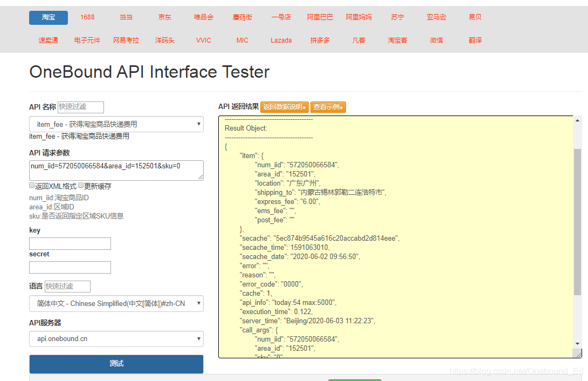588x381 pixels.
Task: Switch to the 微信 tab
Action: point(437,40)
